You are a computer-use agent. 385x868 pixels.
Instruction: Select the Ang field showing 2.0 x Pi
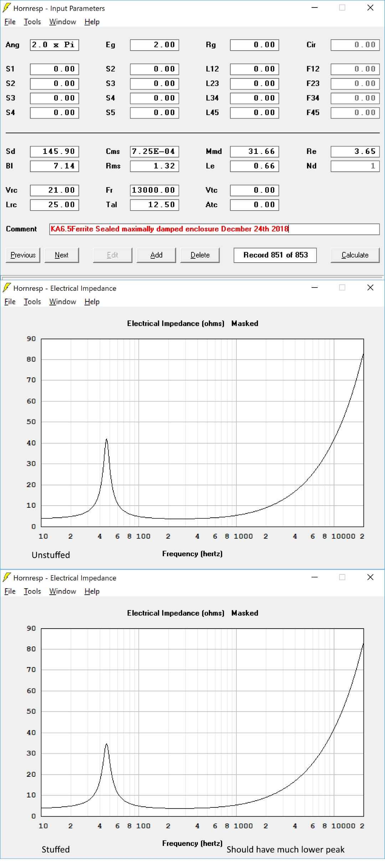(x=55, y=45)
